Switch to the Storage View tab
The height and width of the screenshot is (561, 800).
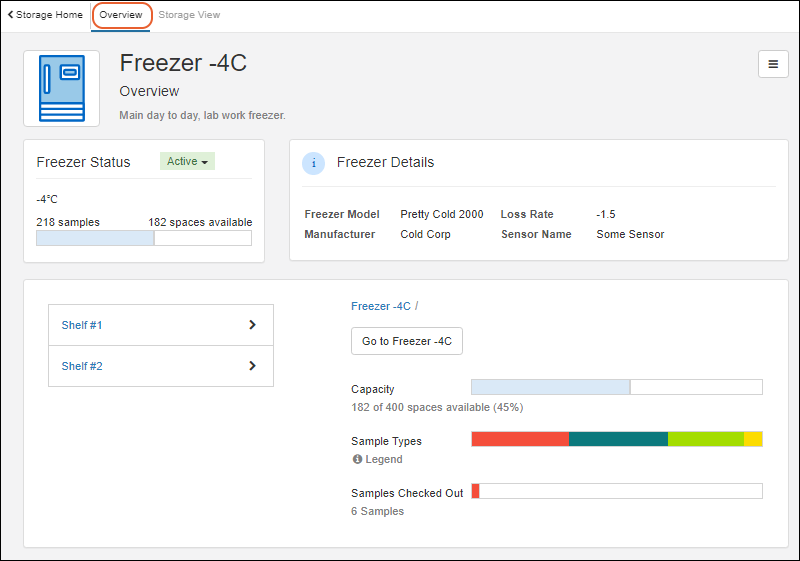tap(189, 15)
